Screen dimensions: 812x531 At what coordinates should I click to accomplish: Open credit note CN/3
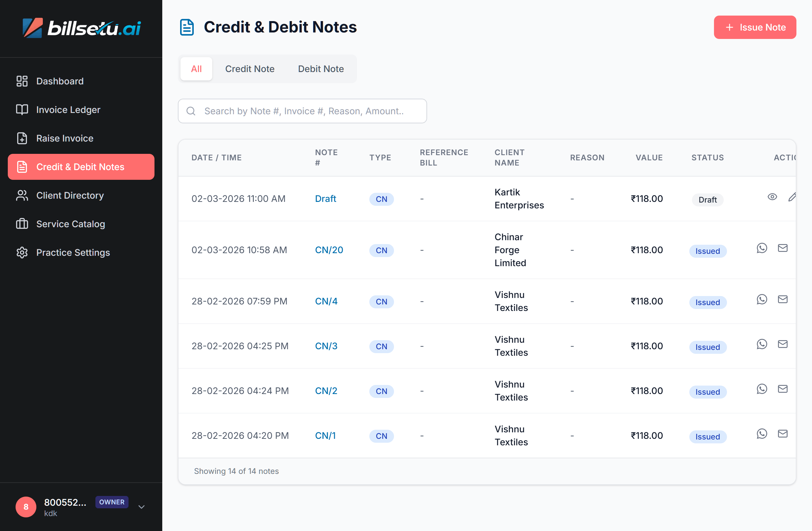tap(326, 346)
